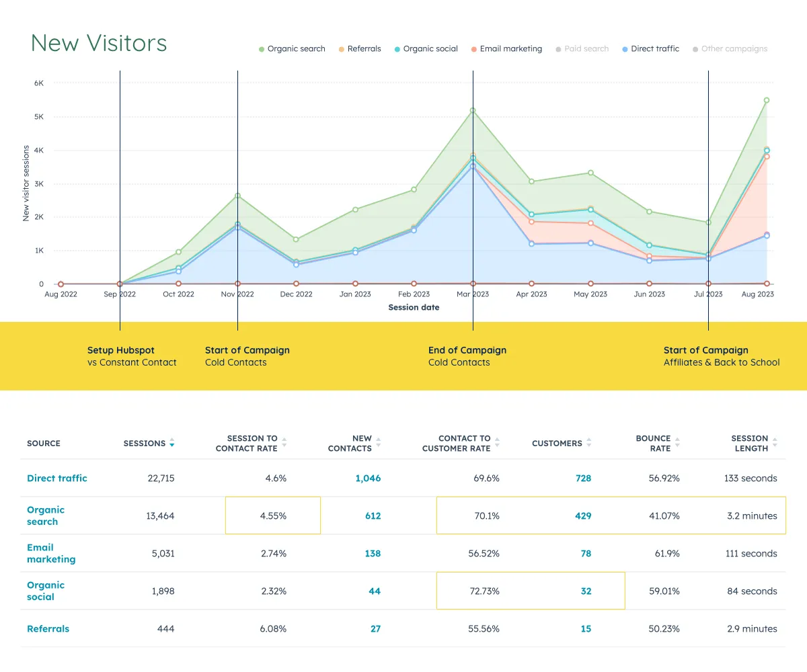
Task: Click the SOURCE column header
Action: point(44,444)
